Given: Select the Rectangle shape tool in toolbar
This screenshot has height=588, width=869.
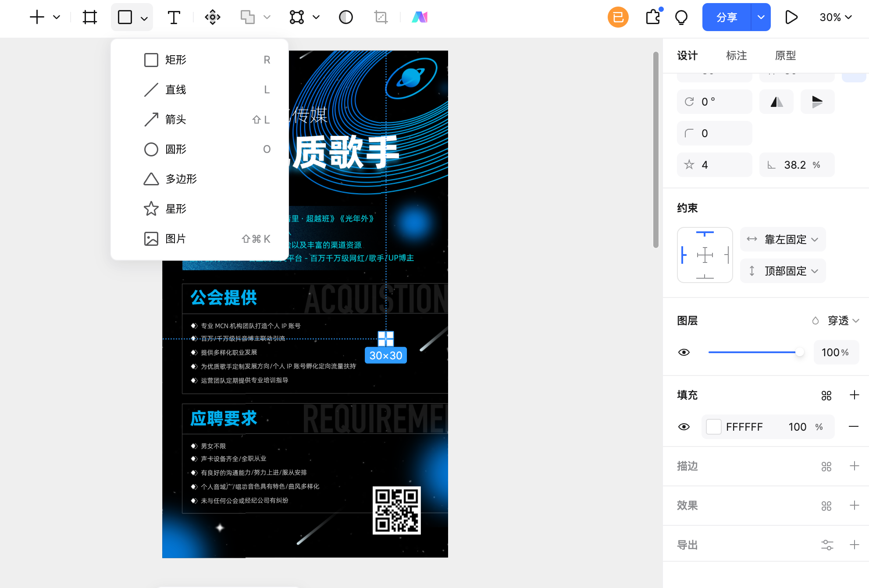Looking at the screenshot, I should (x=125, y=17).
